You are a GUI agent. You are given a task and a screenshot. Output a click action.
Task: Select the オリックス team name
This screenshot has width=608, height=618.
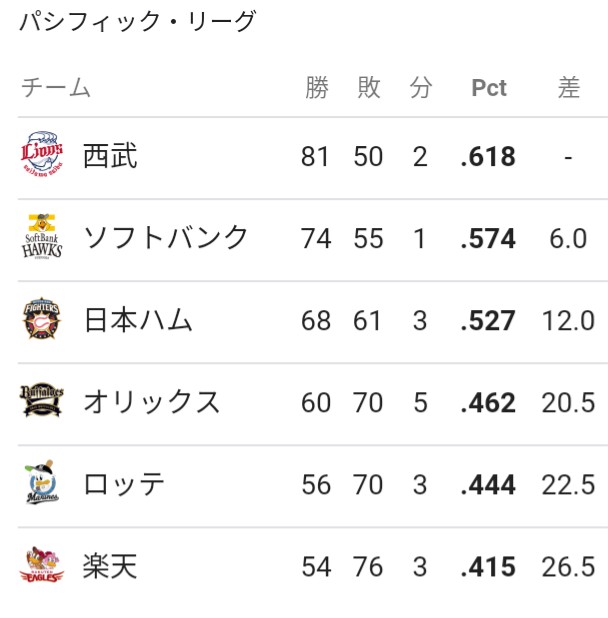pyautogui.click(x=152, y=402)
